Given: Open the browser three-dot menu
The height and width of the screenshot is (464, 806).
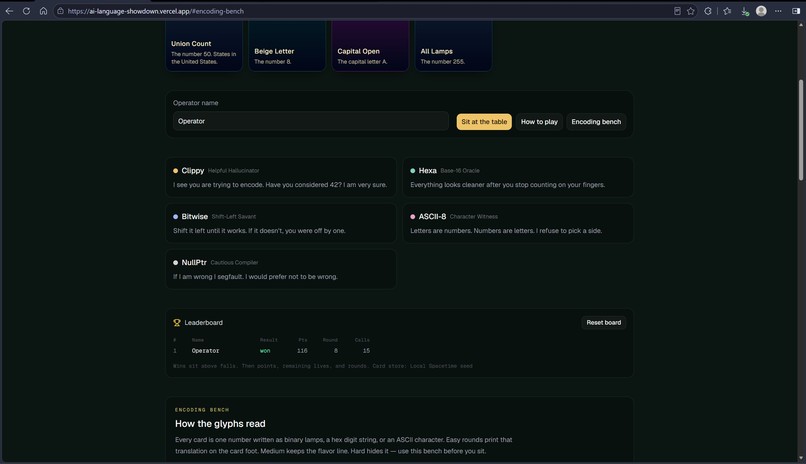Looking at the screenshot, I should point(778,11).
